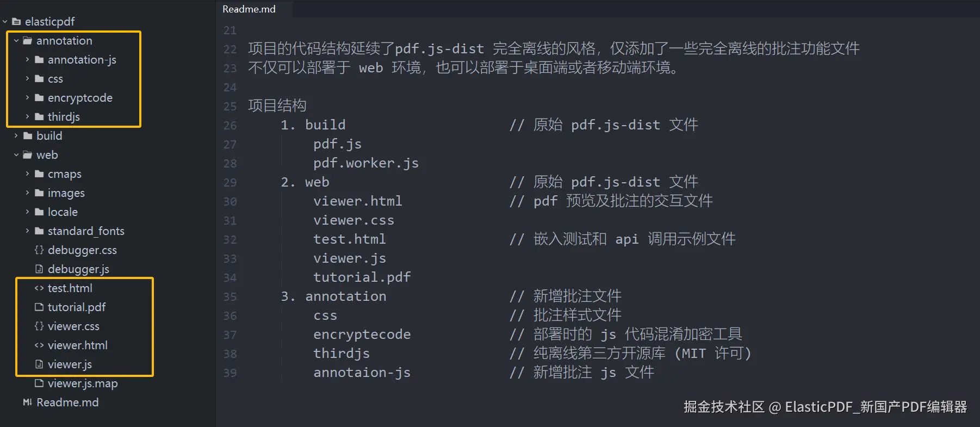Screen dimensions: 980x427
Task: Select the viewer.js.map file
Action: 83,383
